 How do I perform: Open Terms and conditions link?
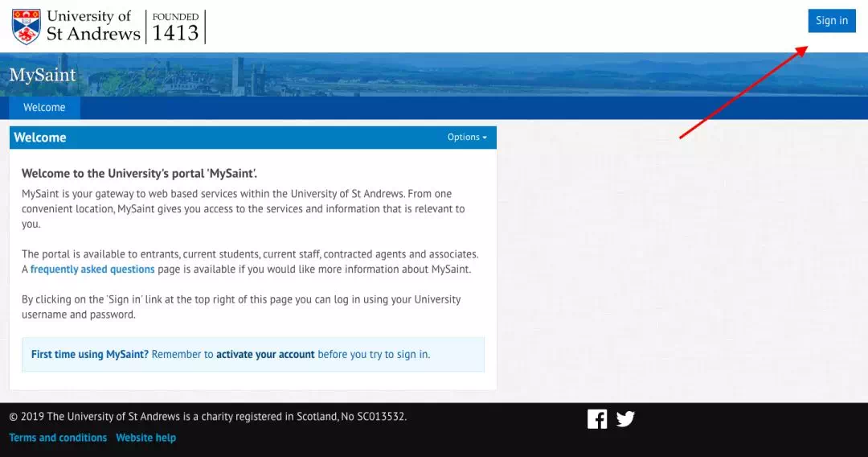(x=58, y=438)
